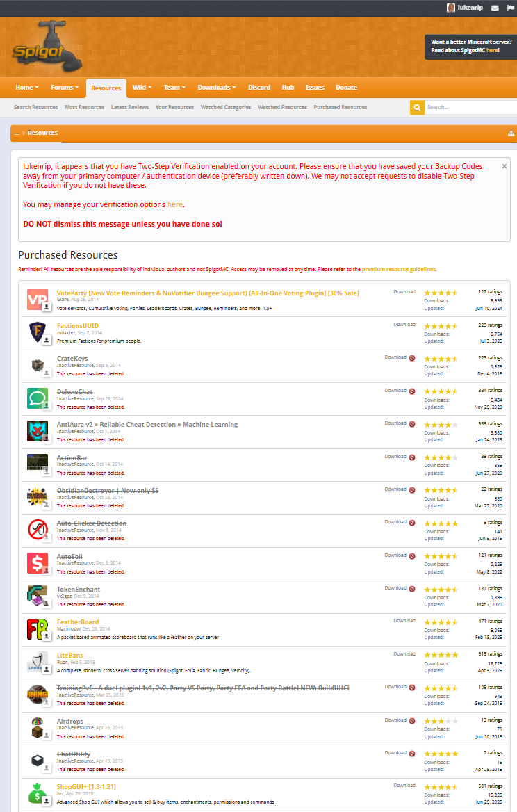517x812 pixels.
Task: Click the VoteParty resource icon
Action: pyautogui.click(x=37, y=300)
